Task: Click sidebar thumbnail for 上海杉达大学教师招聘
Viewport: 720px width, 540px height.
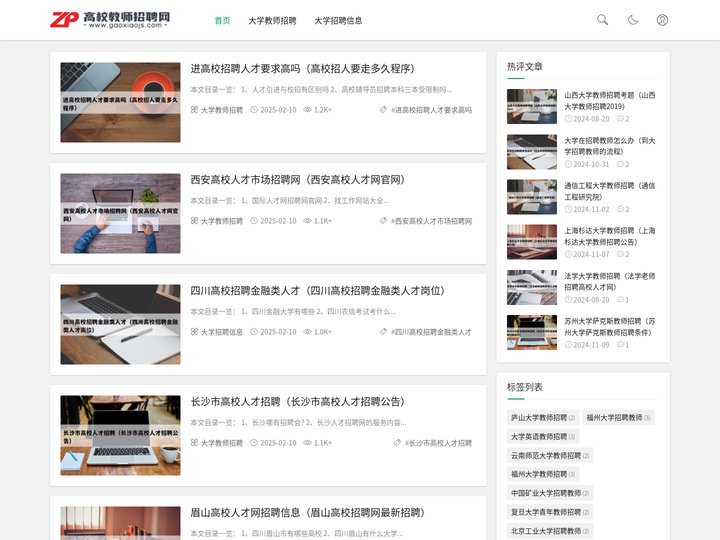Action: coord(532,242)
